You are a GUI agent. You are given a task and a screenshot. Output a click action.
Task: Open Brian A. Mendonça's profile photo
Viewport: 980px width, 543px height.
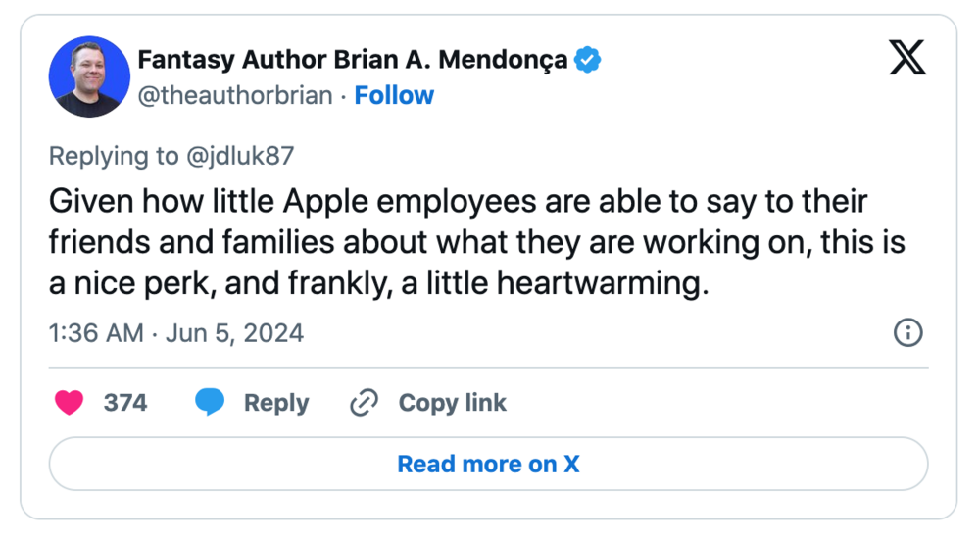click(x=89, y=77)
